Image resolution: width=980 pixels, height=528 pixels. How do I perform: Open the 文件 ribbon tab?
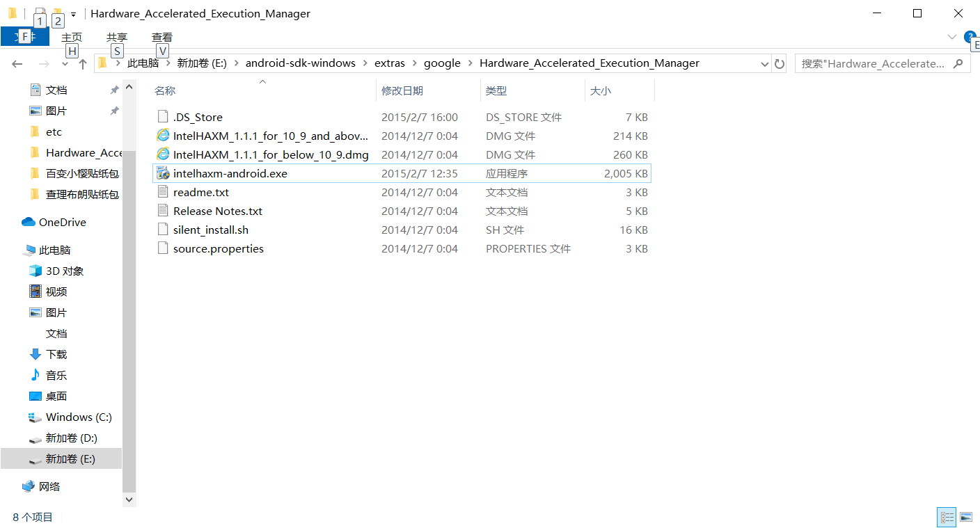point(25,36)
